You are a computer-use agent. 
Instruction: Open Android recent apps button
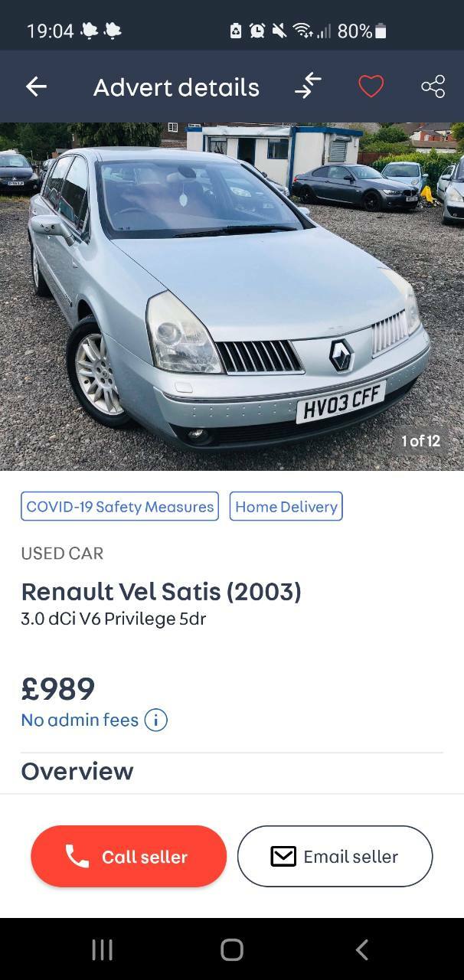(102, 949)
